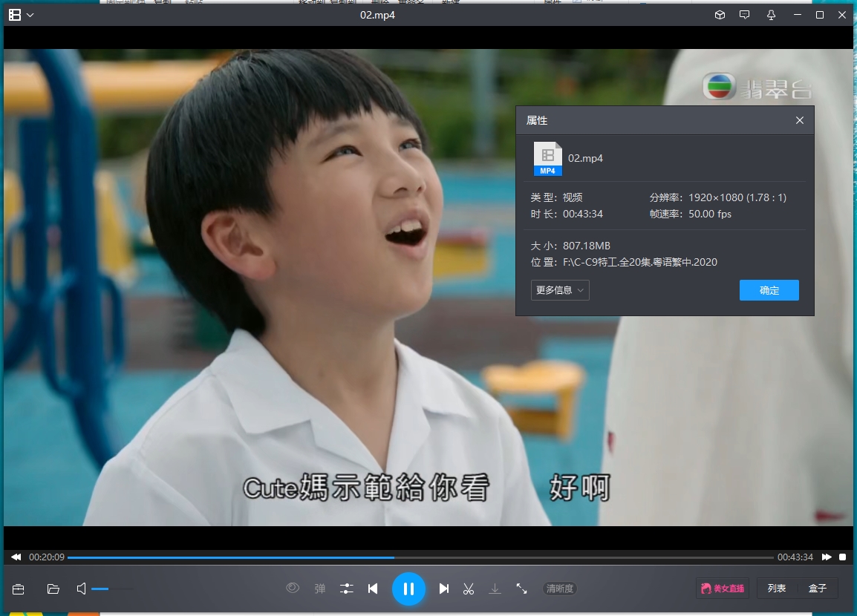This screenshot has height=616, width=857.
Task: Click the 类型: 视频 text
Action: [x=556, y=197]
